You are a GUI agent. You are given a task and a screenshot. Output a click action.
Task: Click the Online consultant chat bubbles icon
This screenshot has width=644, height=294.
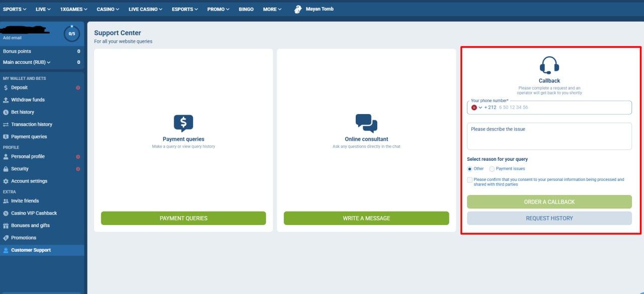(x=366, y=123)
